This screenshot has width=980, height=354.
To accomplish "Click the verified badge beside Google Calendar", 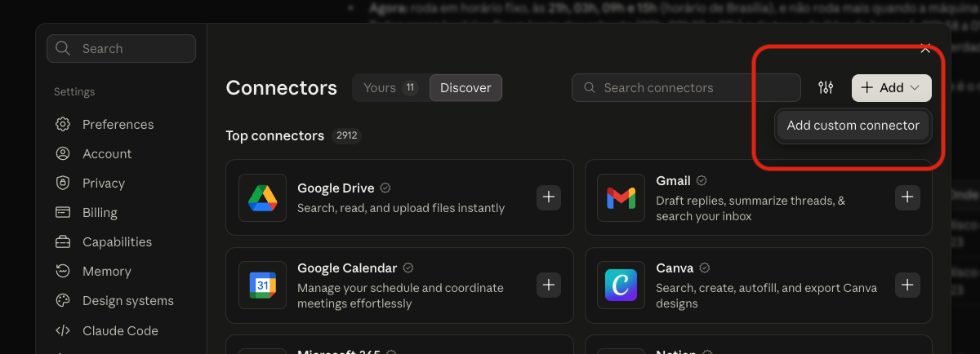I will (408, 268).
